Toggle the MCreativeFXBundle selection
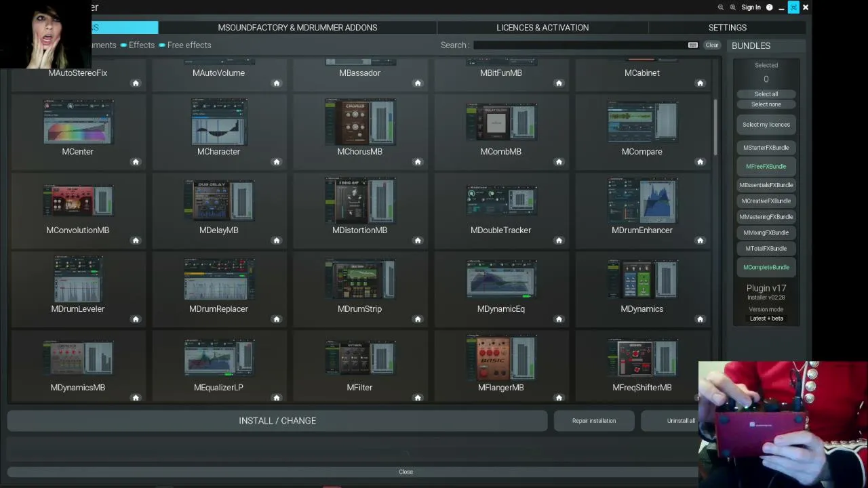 tap(766, 201)
